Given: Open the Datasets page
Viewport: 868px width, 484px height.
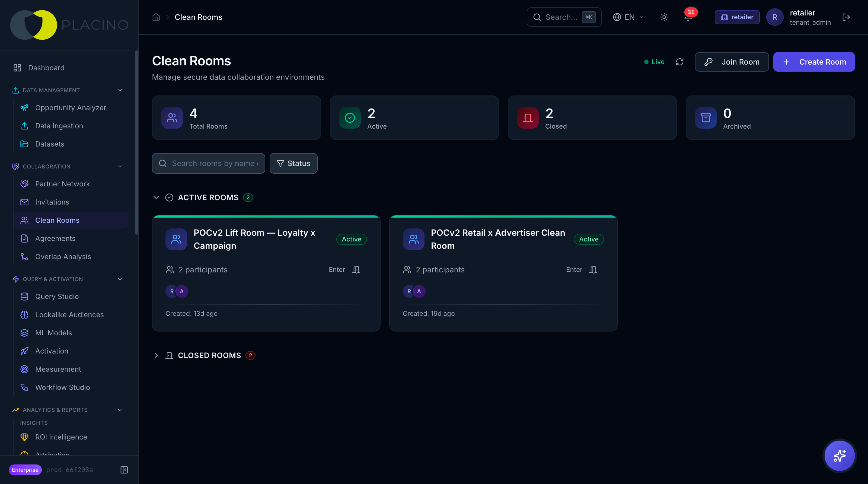Looking at the screenshot, I should (x=71, y=144).
